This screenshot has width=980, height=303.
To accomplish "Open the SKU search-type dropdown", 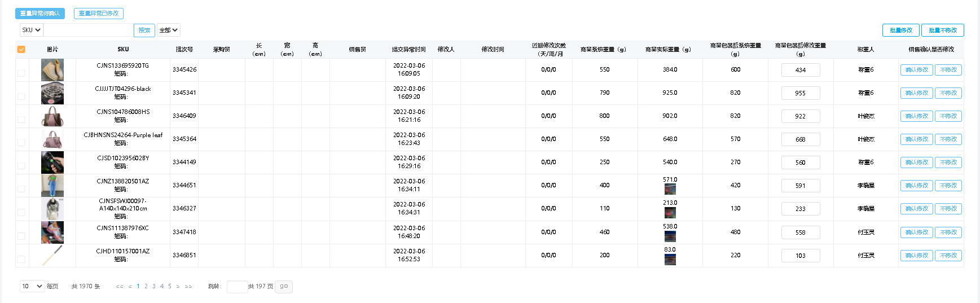I will pos(31,30).
